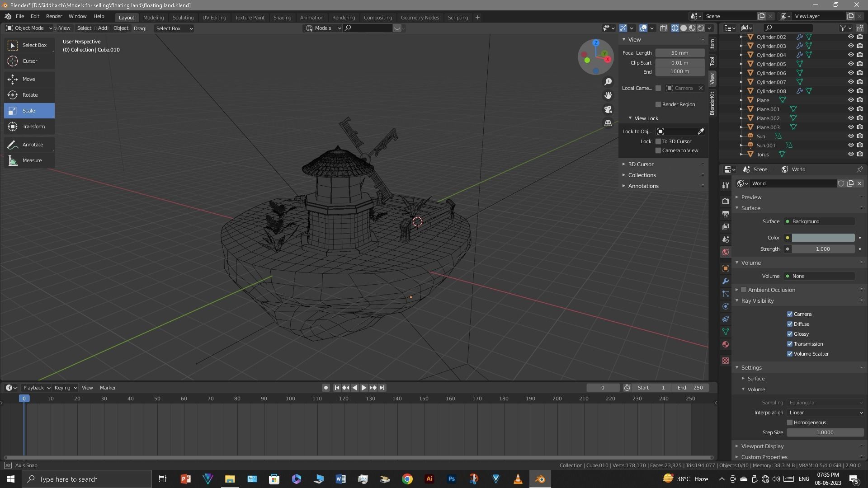Image resolution: width=868 pixels, height=488 pixels.
Task: Open the Modifier wrench properties tab
Action: click(726, 281)
